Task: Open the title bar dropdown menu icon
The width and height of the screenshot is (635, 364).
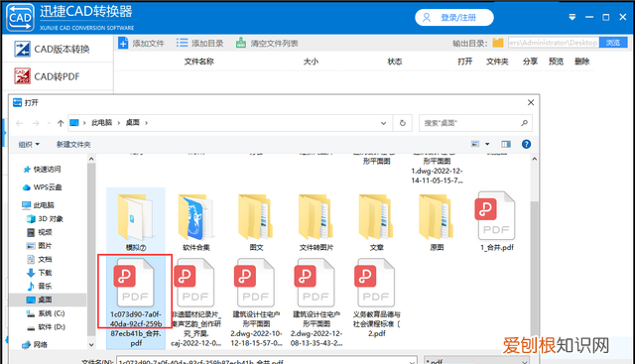Action: [x=572, y=17]
